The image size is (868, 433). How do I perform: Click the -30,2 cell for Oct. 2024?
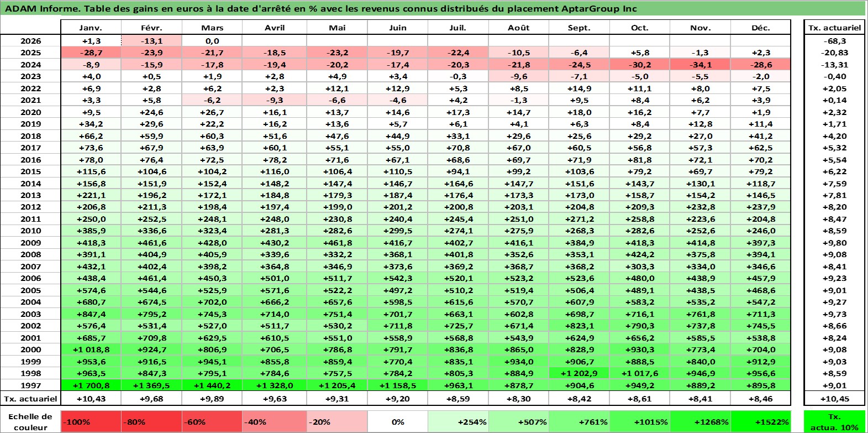[639, 65]
